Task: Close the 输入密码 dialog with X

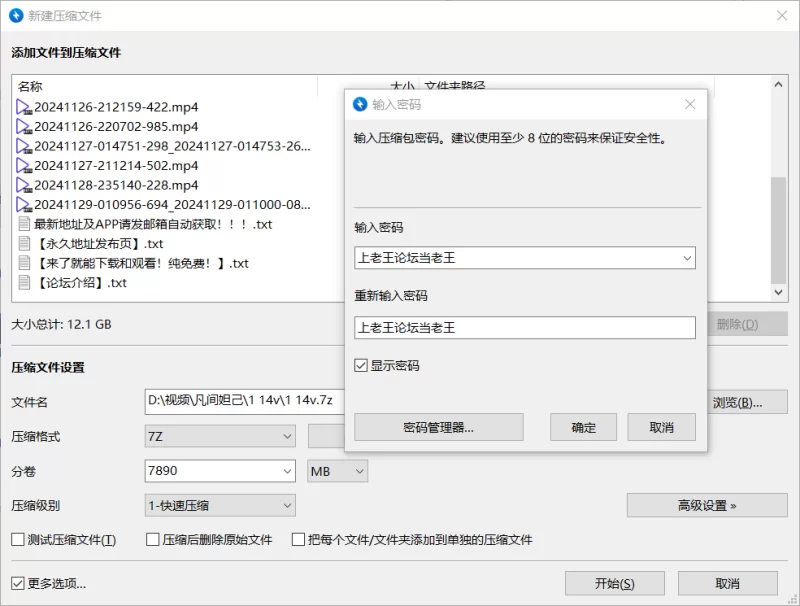Action: click(x=690, y=104)
